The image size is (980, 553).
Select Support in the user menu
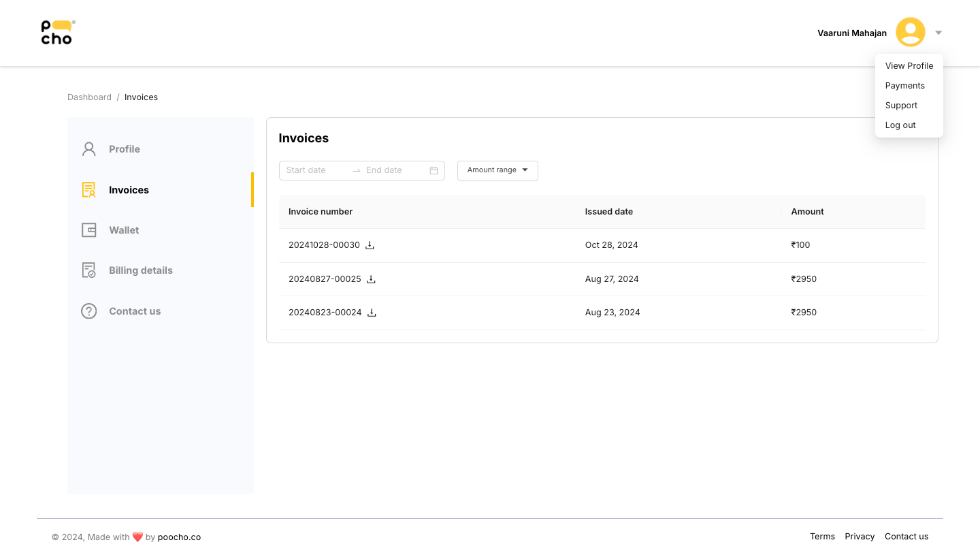pos(901,106)
